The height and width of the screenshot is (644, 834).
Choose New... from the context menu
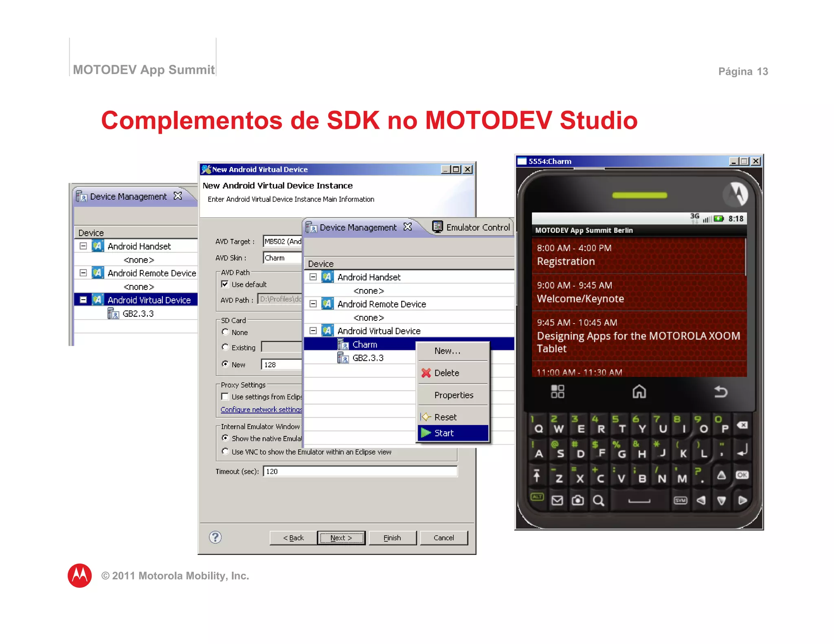(x=453, y=351)
